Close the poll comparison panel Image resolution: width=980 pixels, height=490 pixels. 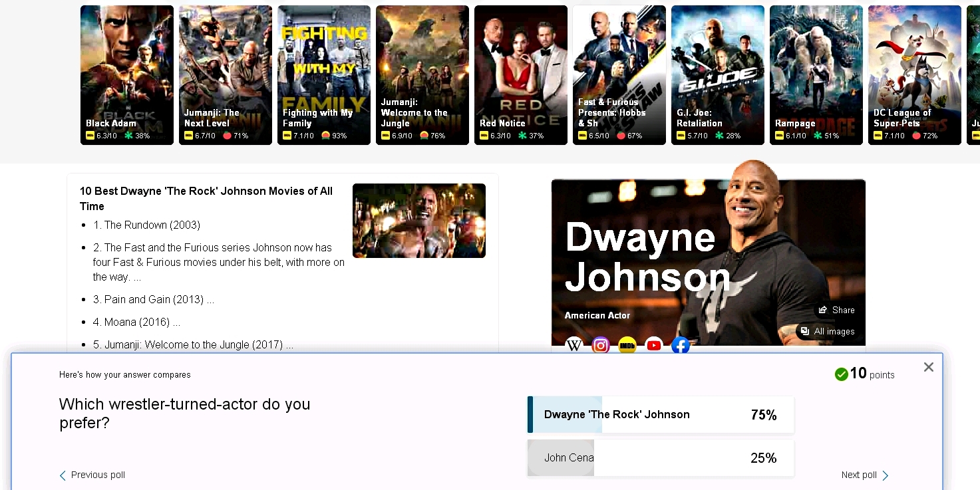[929, 367]
